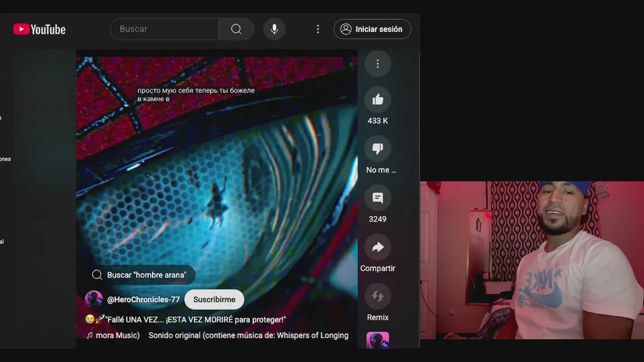Click the magnifier search button
Viewport: 644px width, 362px height.
click(236, 29)
